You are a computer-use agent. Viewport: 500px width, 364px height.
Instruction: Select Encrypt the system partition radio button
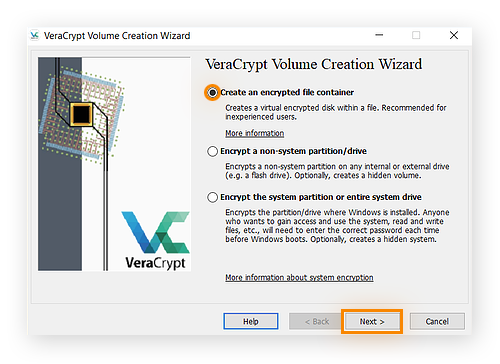pos(212,197)
